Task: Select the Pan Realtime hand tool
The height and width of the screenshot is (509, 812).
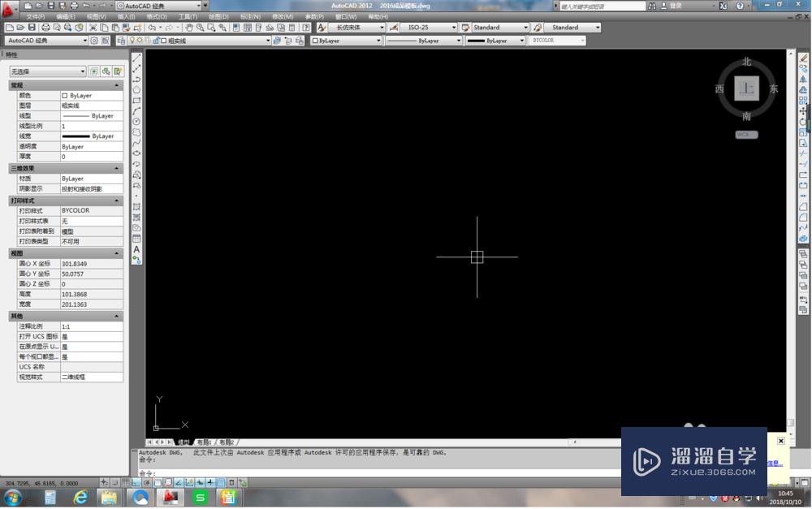Action: [x=190, y=27]
